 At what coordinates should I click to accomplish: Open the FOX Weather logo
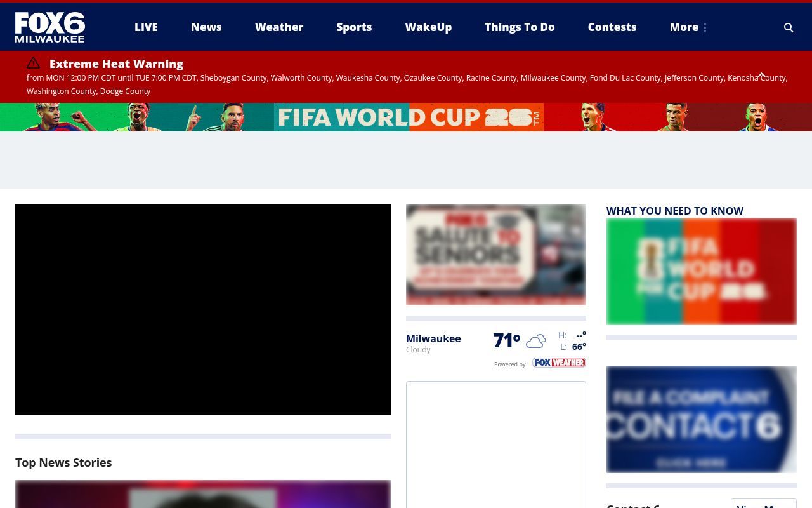coord(559,363)
